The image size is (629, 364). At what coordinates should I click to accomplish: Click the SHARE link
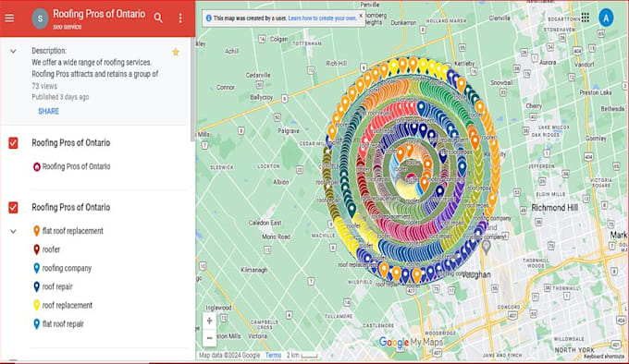coord(48,111)
